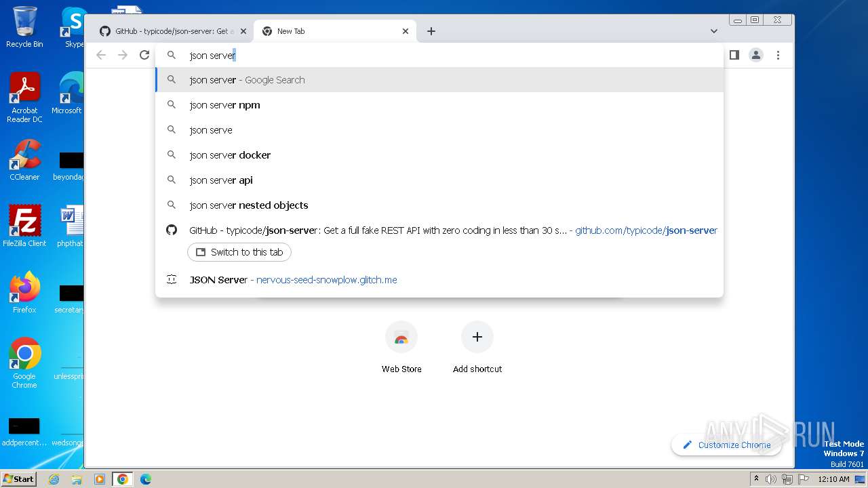Click the Chrome taskbar icon

pos(123,479)
